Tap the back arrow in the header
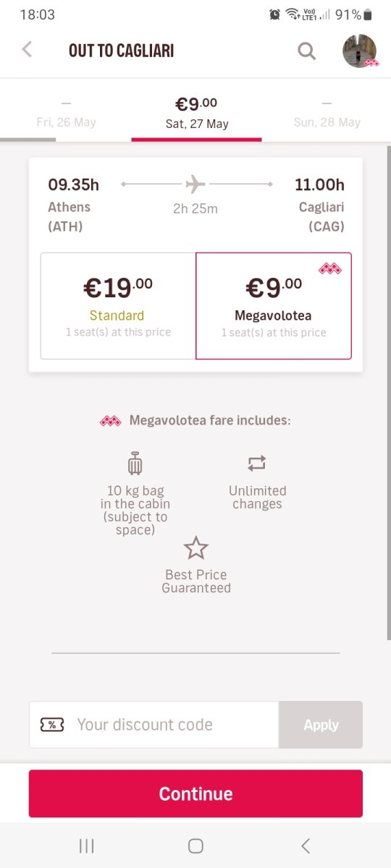The image size is (391, 868). (27, 50)
